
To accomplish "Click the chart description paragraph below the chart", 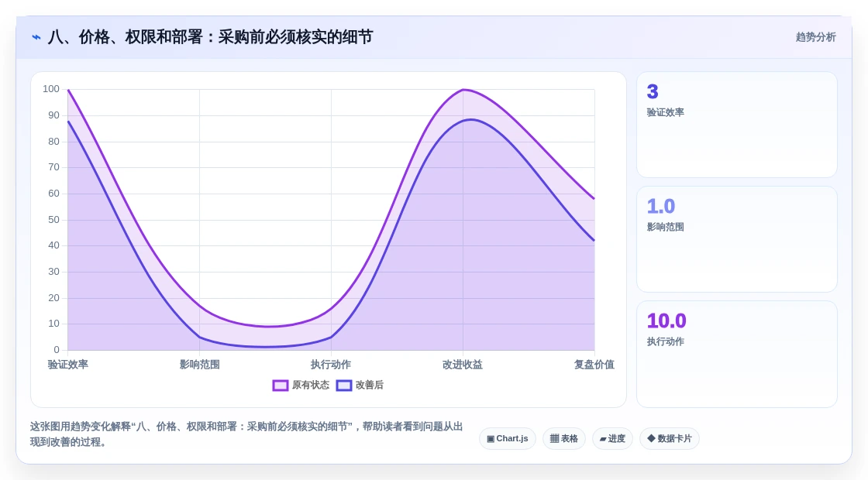I will pos(246,434).
